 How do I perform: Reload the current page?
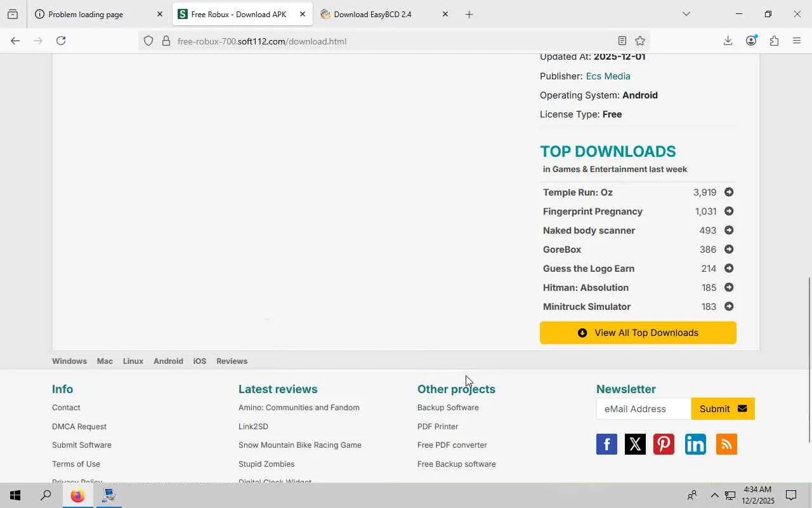(61, 41)
